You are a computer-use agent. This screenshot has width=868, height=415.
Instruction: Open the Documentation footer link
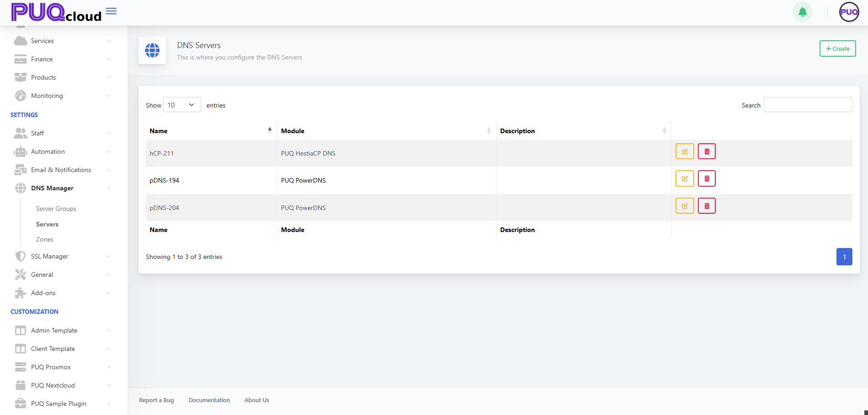pos(209,400)
